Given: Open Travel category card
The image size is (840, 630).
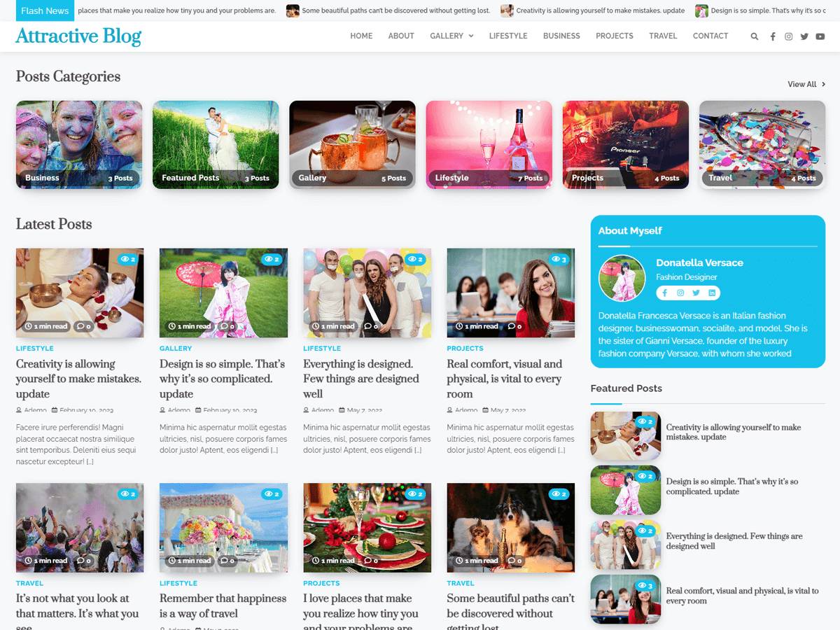Looking at the screenshot, I should click(x=762, y=145).
